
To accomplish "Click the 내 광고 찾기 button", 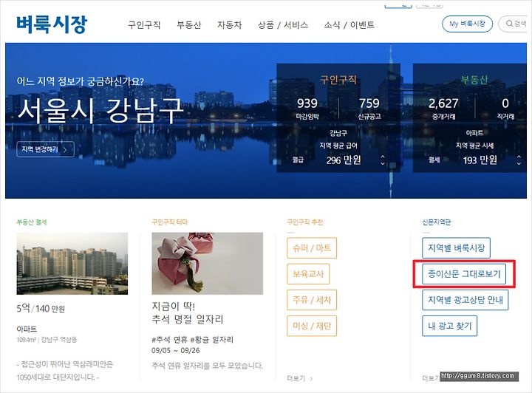I will click(449, 326).
